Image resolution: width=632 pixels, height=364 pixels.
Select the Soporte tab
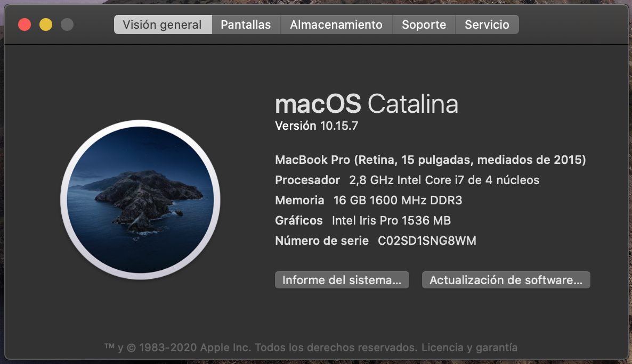point(424,24)
